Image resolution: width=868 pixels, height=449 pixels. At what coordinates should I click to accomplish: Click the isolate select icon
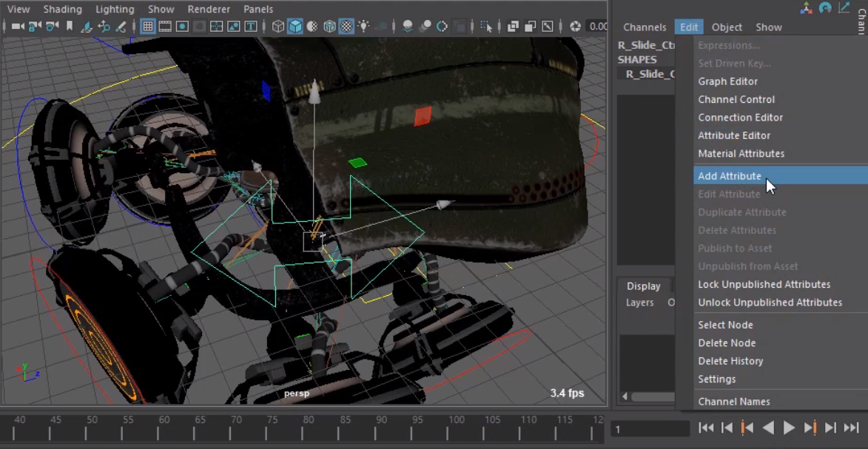pos(486,27)
